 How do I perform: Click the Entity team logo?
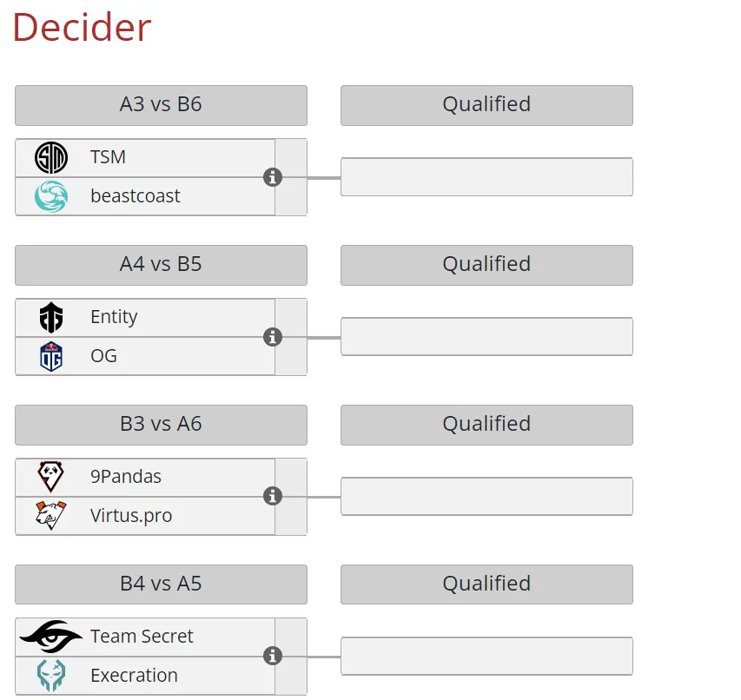pyautogui.click(x=51, y=317)
